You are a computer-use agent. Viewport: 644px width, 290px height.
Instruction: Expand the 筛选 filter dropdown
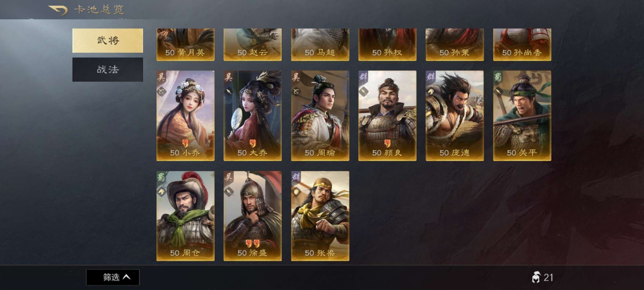113,277
